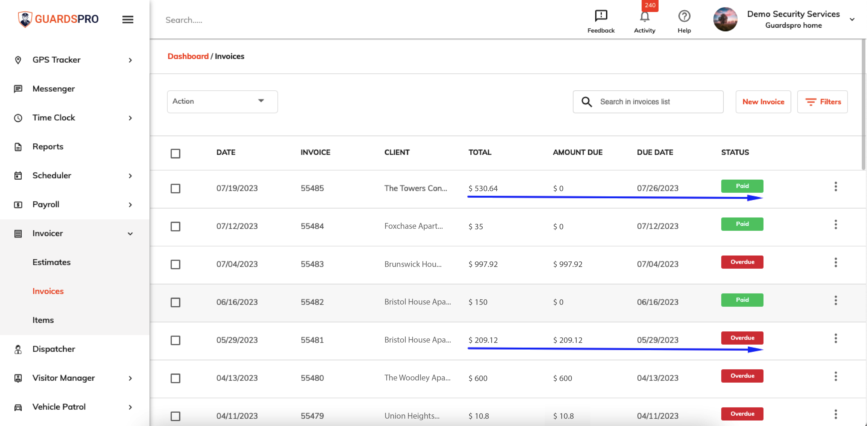This screenshot has width=868, height=426.
Task: Check the box for invoice 55485
Action: pos(175,188)
